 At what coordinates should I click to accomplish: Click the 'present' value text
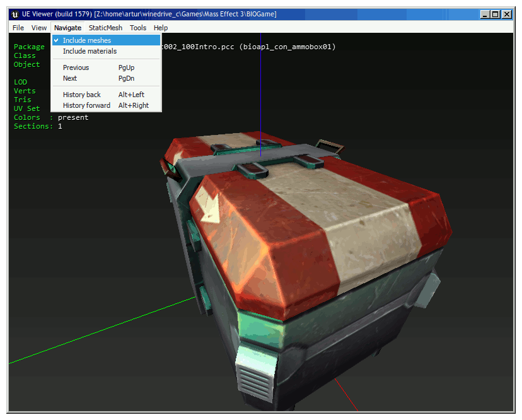coord(73,117)
